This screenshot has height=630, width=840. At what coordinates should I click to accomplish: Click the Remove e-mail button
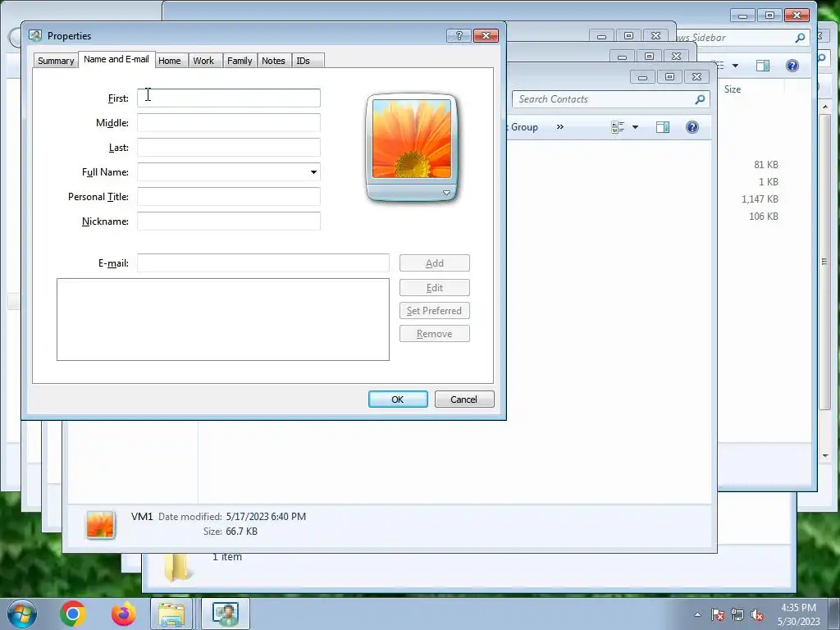coord(435,334)
